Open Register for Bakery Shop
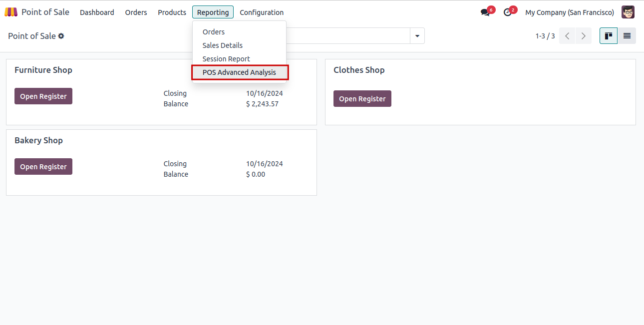 point(43,167)
